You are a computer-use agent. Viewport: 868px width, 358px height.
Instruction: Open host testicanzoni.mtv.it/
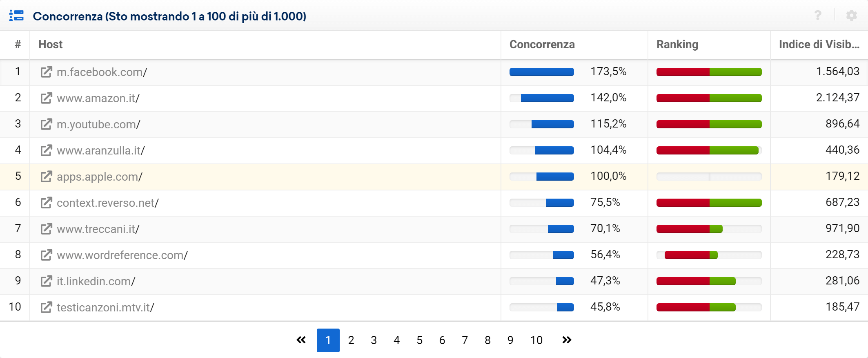click(105, 307)
